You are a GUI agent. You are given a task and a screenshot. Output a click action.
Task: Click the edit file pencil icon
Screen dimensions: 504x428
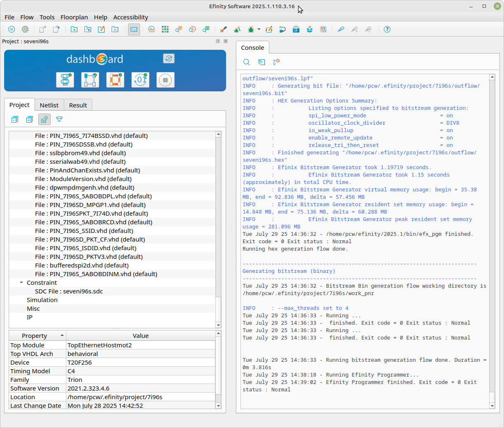(x=101, y=29)
